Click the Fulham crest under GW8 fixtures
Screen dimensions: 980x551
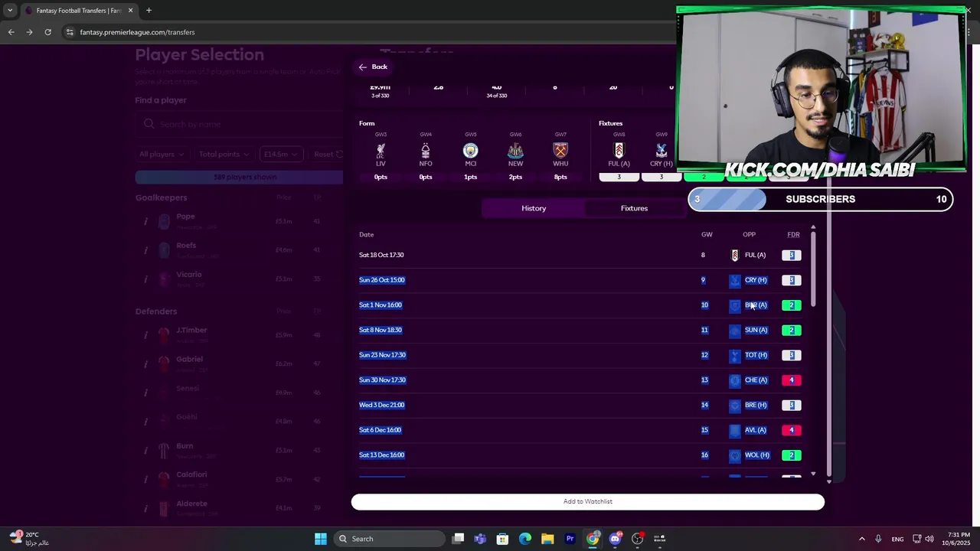point(619,151)
